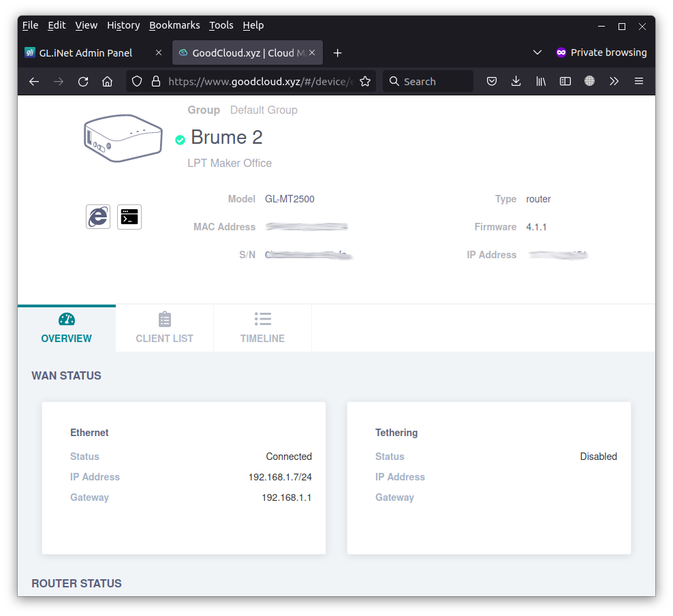Select the router type value
673x616 pixels.
(538, 199)
